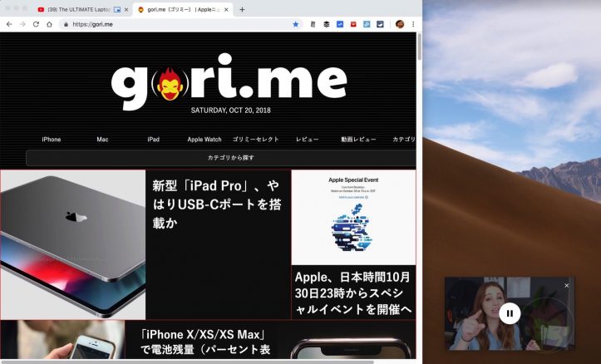Viewport: 601px width, 364px height.
Task: Click the SATURDAY, OCT 20, 2018 date text
Action: pyautogui.click(x=231, y=111)
